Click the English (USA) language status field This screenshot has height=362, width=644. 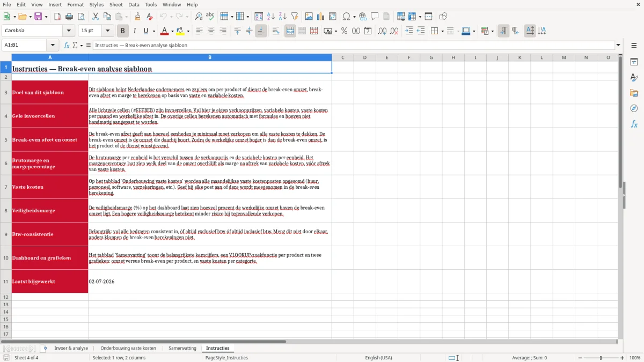click(378, 358)
